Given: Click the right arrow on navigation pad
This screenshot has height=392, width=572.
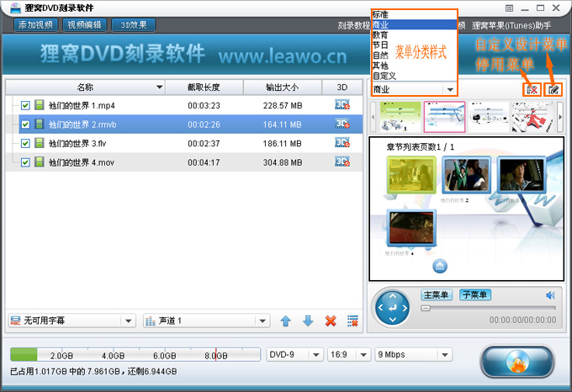Looking at the screenshot, I should (x=405, y=308).
